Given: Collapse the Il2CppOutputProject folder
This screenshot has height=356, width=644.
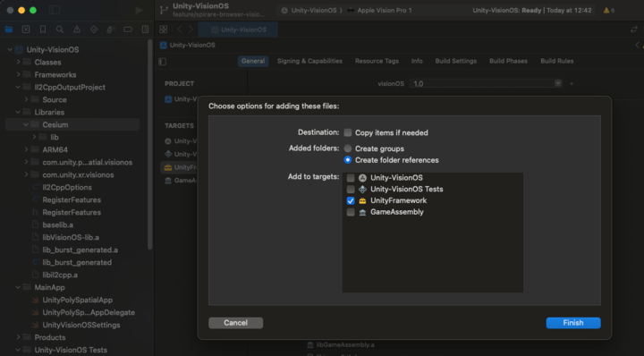Looking at the screenshot, I should point(18,87).
